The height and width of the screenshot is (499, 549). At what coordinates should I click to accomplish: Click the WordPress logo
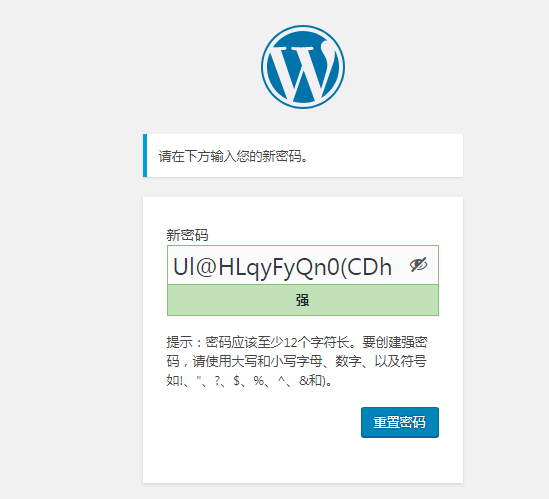pos(303,67)
